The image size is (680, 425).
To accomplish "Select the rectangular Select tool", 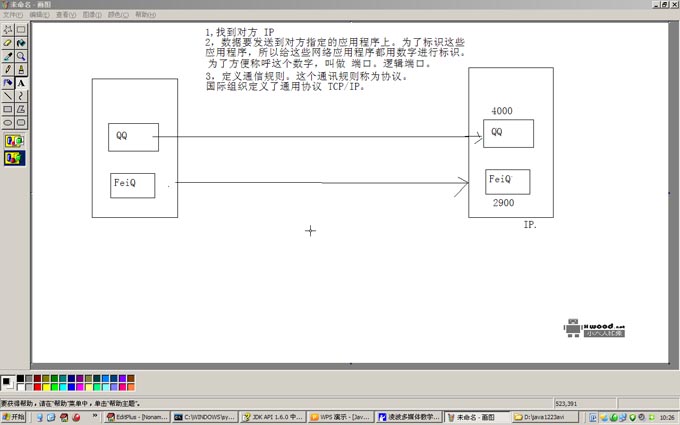I will click(21, 29).
